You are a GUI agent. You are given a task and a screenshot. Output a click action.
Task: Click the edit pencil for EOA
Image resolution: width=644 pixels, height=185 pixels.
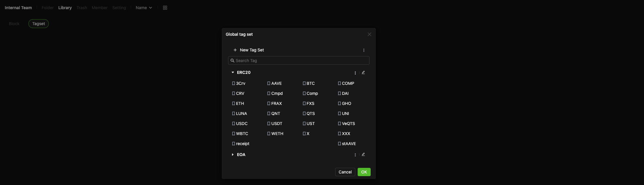tap(363, 154)
